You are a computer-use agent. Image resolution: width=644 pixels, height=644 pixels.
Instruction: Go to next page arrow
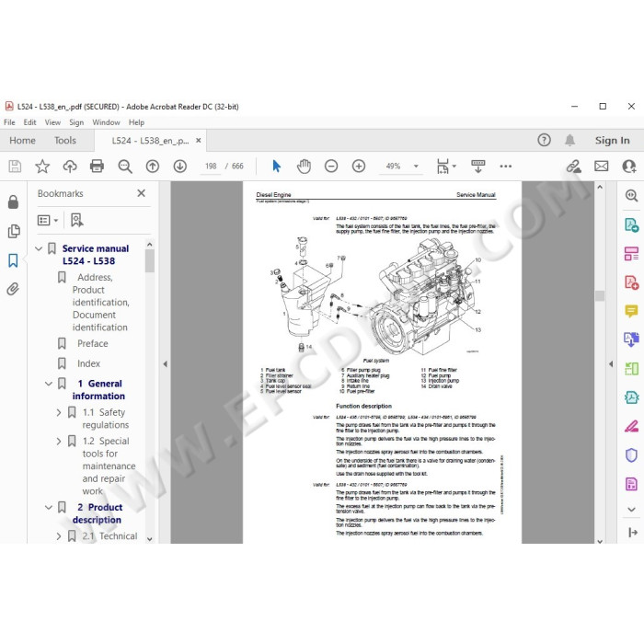click(x=180, y=167)
